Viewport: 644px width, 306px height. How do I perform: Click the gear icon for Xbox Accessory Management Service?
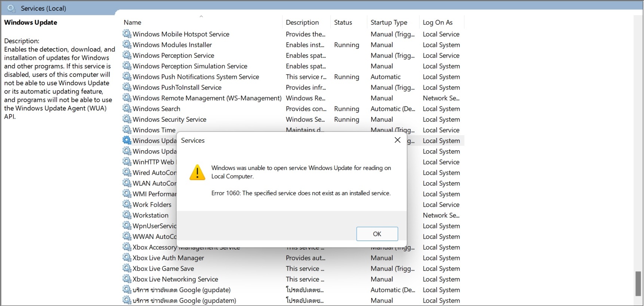pos(127,247)
